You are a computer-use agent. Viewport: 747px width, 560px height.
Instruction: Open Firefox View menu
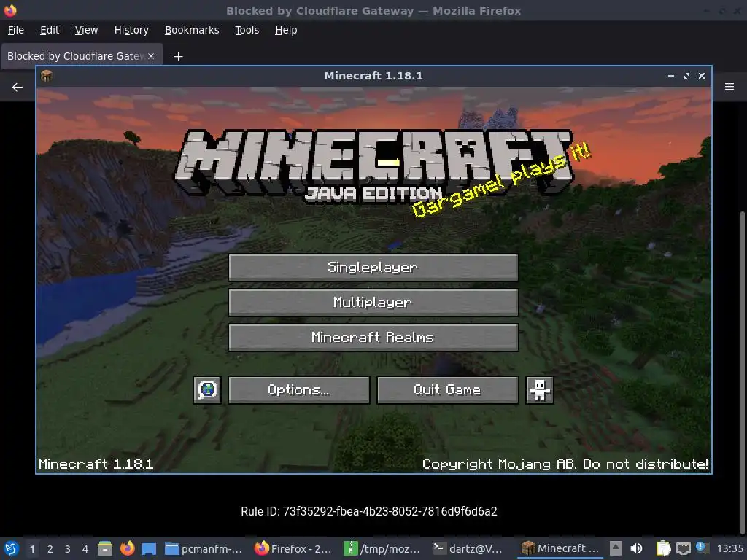click(86, 30)
